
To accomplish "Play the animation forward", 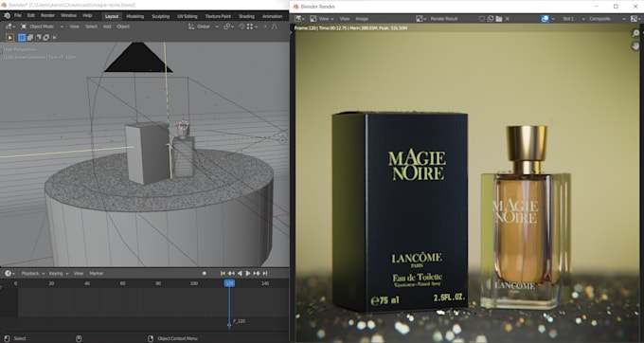I will (x=248, y=273).
